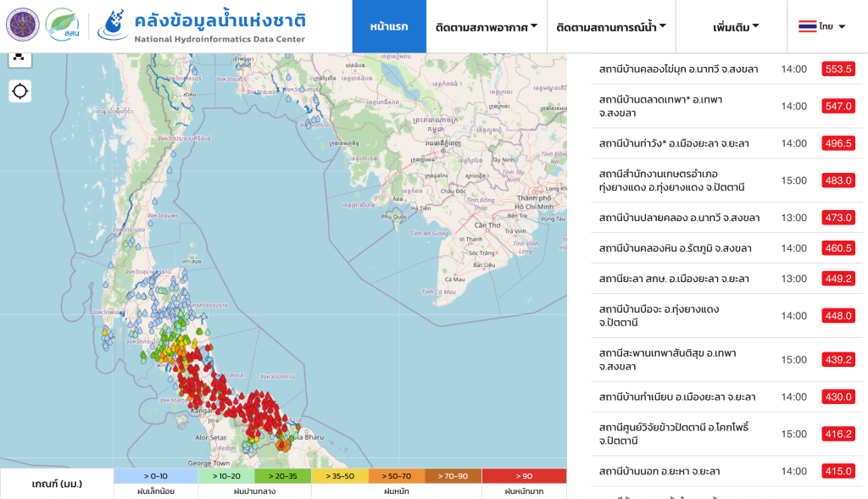868x499 pixels.
Task: Click the green สสน organization logo
Action: [63, 25]
